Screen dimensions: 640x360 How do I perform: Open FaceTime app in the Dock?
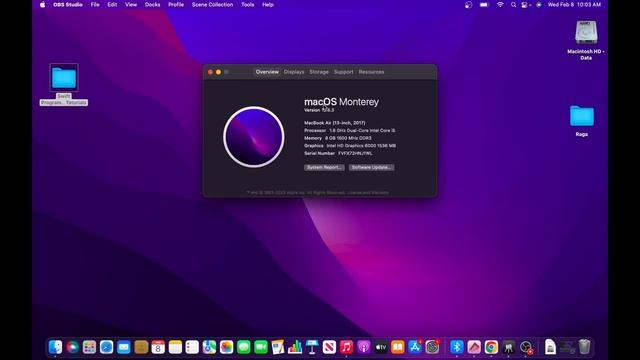coord(261,347)
